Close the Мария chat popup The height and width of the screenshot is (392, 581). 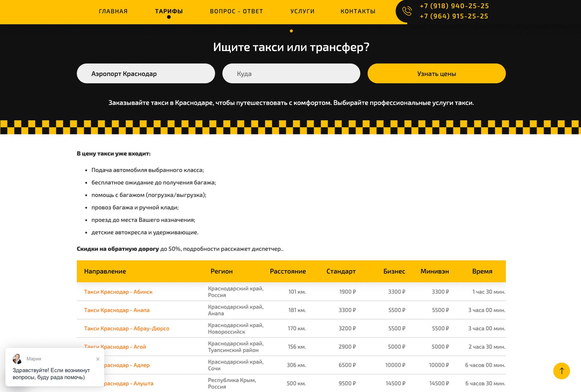[x=98, y=359]
